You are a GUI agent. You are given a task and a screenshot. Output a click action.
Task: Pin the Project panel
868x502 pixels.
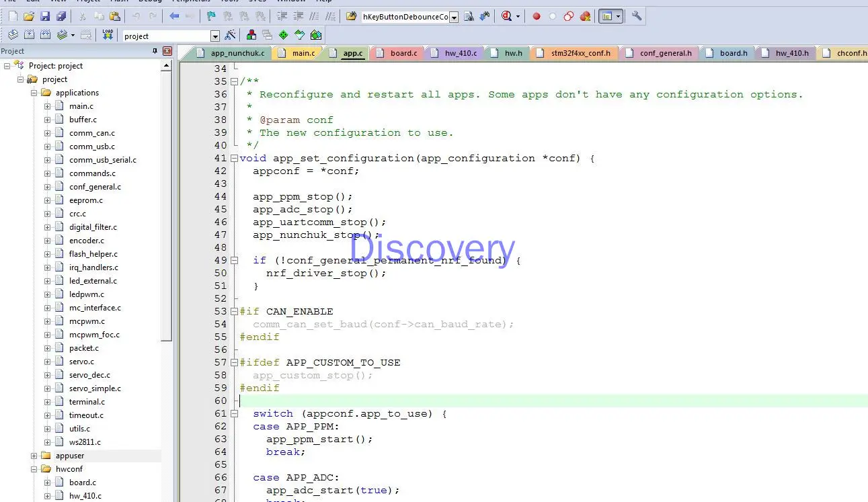[x=155, y=51]
